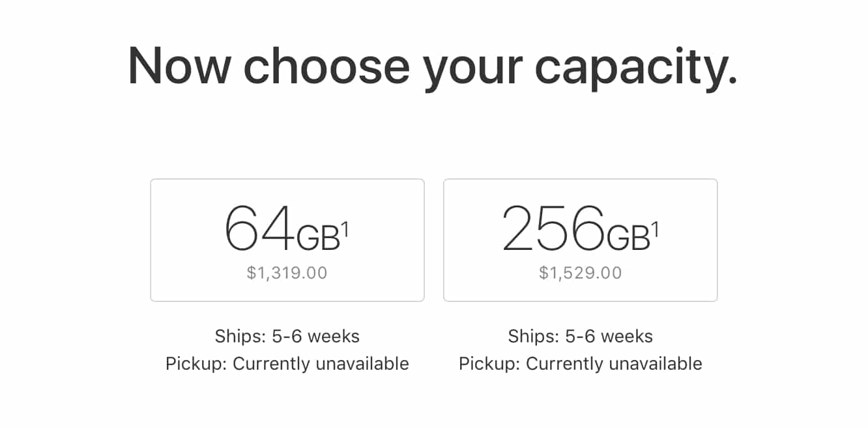
Task: Click the word "choose" in the heading
Action: 326,67
